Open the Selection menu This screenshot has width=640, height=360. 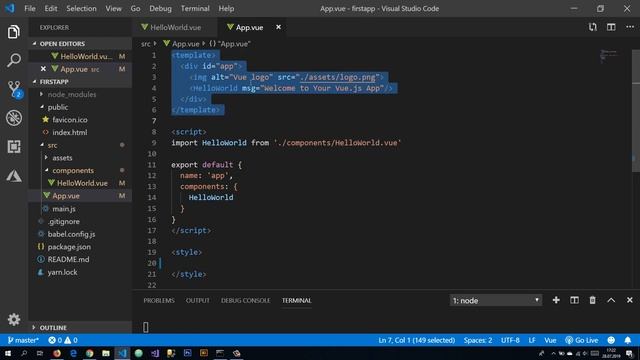point(81,8)
